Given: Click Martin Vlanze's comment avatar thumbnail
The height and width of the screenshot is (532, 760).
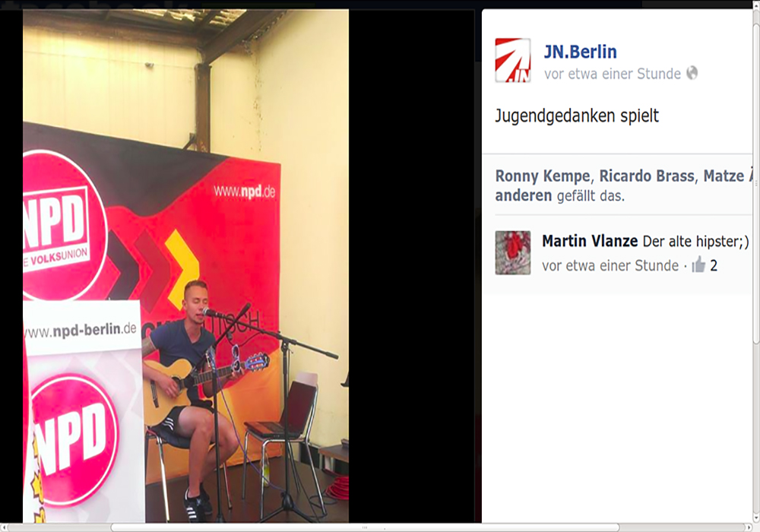Looking at the screenshot, I should click(x=513, y=253).
